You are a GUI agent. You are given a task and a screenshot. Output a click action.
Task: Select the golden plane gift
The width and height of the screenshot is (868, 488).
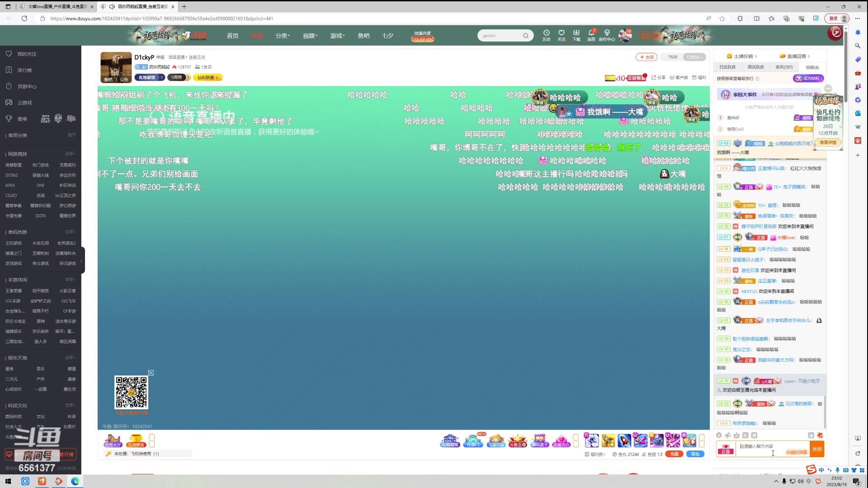click(x=608, y=441)
